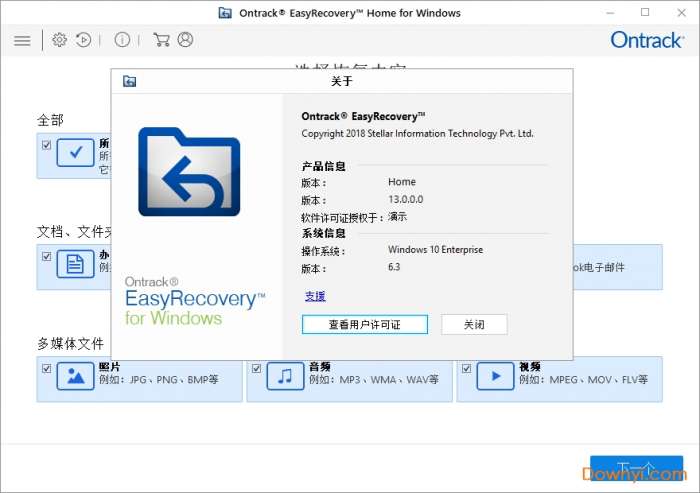Click the 多媒体文件 section heading

pyautogui.click(x=71, y=343)
